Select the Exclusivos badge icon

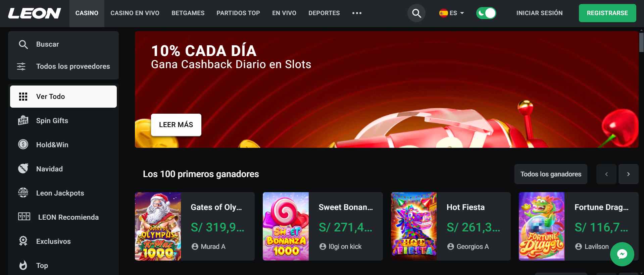(23, 241)
